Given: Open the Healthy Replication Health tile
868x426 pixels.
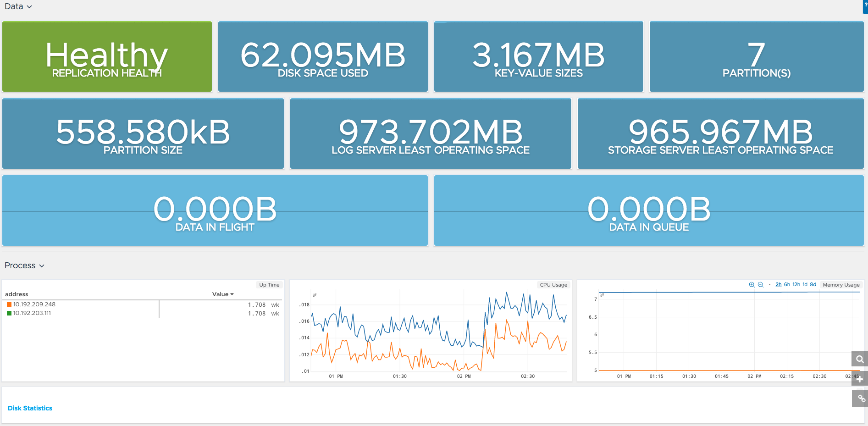Looking at the screenshot, I should tap(107, 57).
